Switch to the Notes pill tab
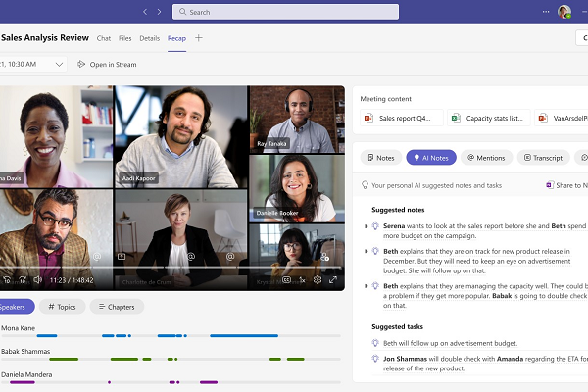588x392 pixels. 381,158
